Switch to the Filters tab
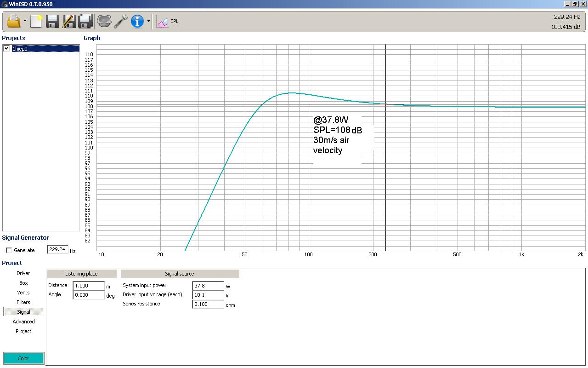The image size is (588, 368). 23,302
